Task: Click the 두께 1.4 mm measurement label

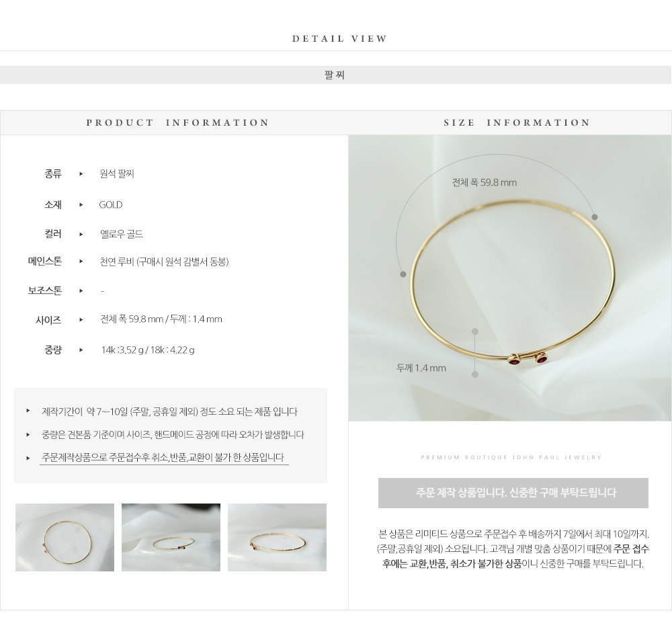Action: tap(421, 368)
